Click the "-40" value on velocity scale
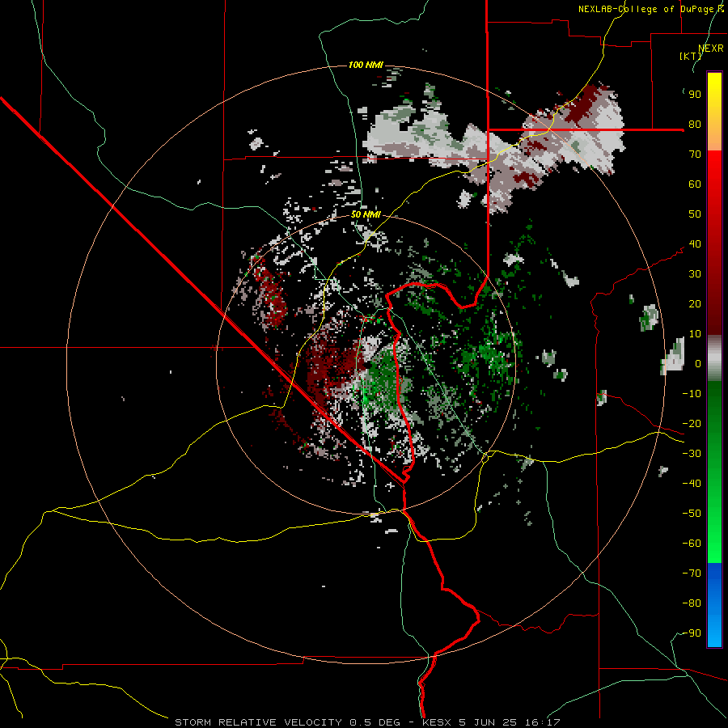Viewport: 728px width, 728px height. (x=692, y=484)
